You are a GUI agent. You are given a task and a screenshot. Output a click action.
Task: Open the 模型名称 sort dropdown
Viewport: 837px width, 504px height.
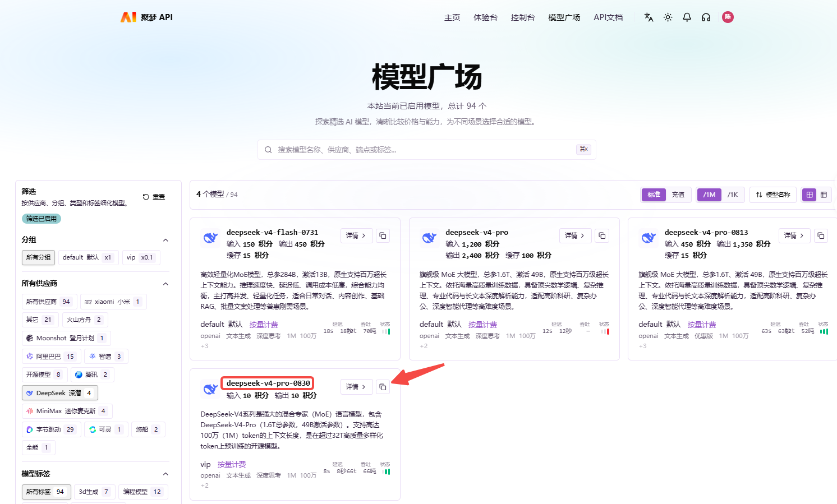[772, 195]
